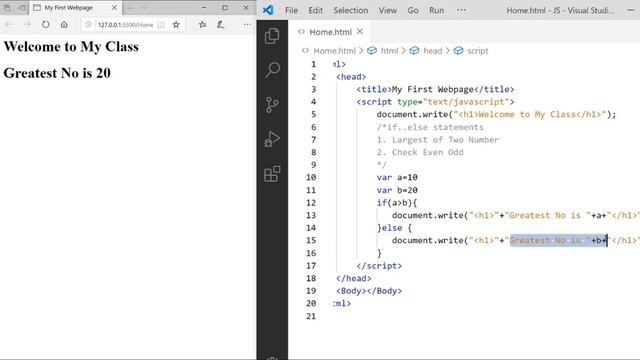Click the VS Code logo icon
The height and width of the screenshot is (360, 640).
coord(268,10)
